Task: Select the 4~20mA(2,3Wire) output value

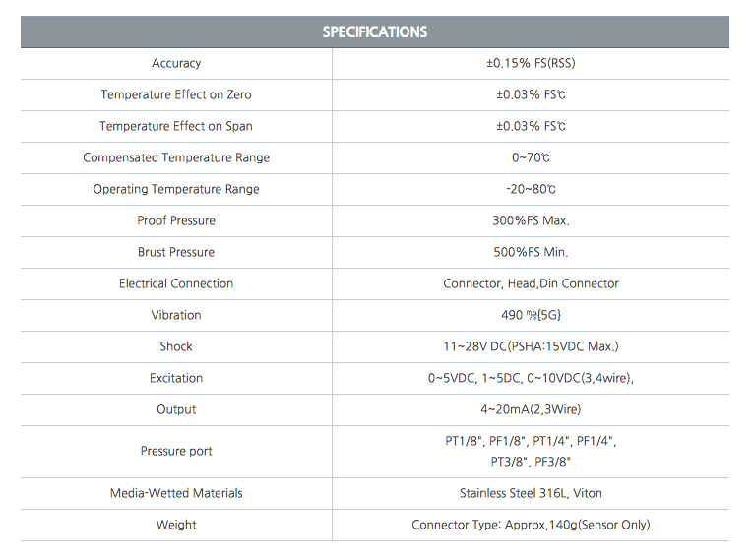Action: coord(531,409)
